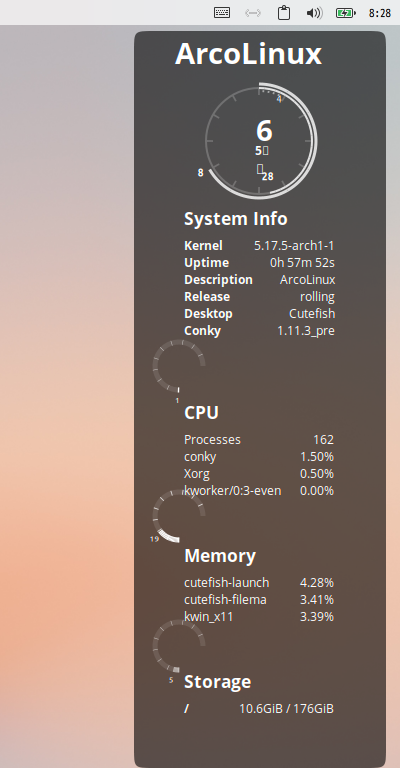Click the ArcoLinux title in the Conky widget
400x768 pixels.
coord(248,54)
